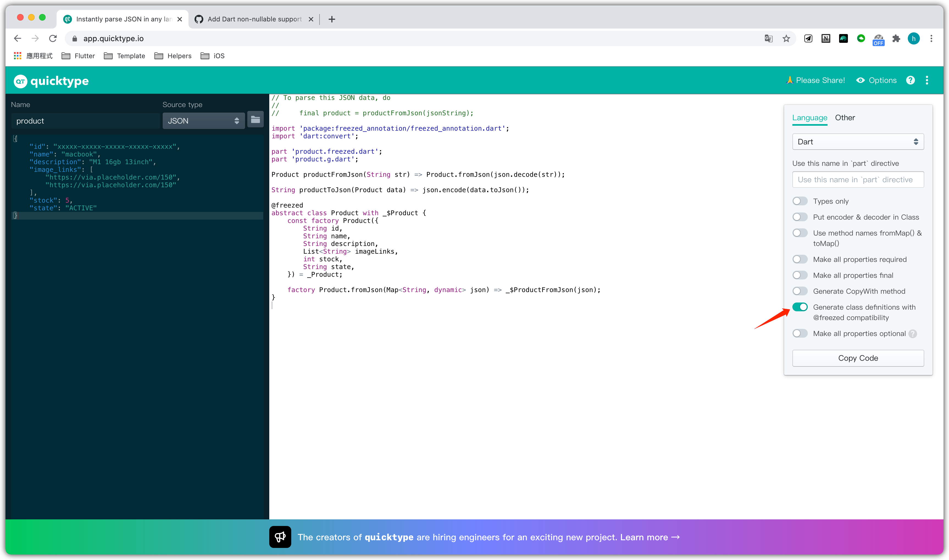This screenshot has height=560, width=949.
Task: Click the quicktype logo
Action: pos(51,81)
